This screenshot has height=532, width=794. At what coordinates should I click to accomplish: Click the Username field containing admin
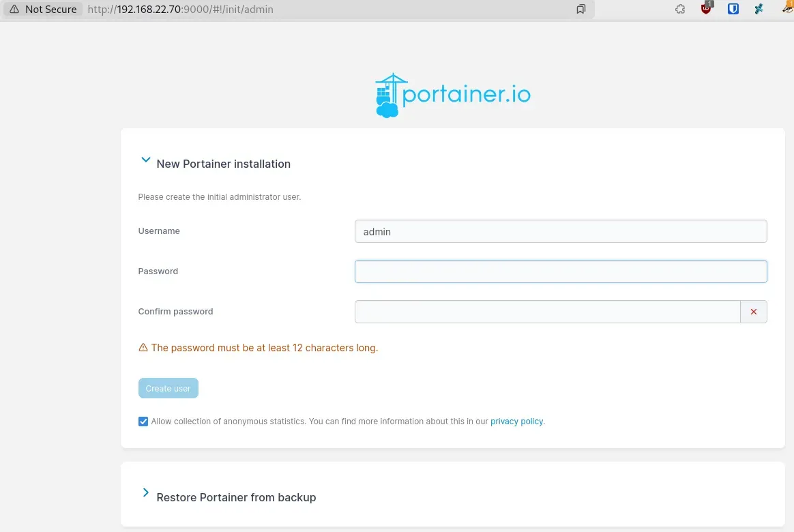coord(561,231)
